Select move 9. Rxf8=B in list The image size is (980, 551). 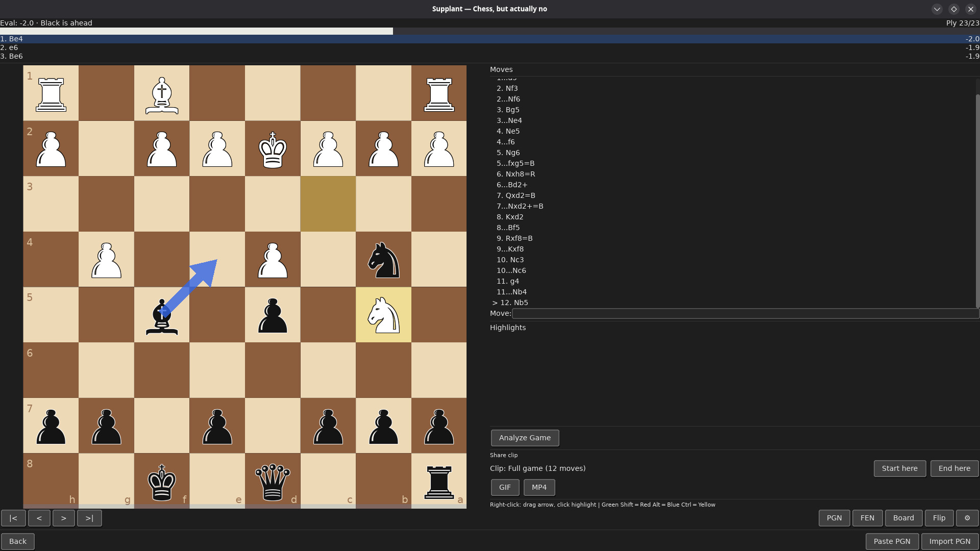[x=514, y=238]
